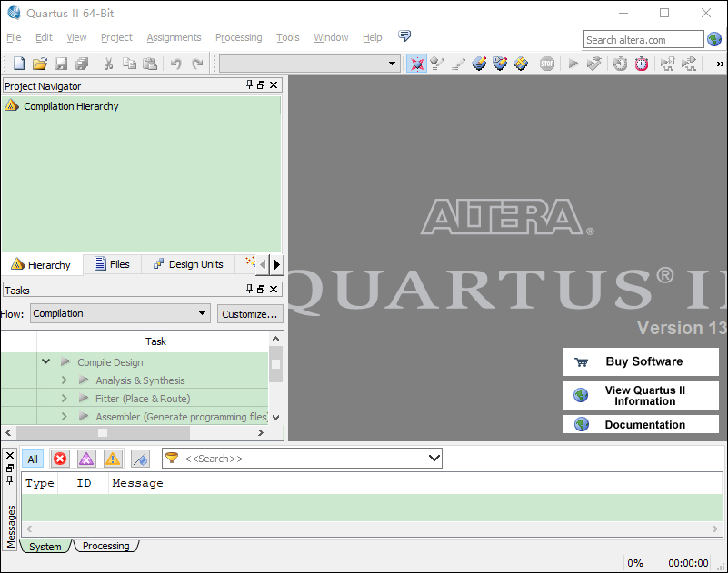Click the Tasks panel horizontal scrollbar
The height and width of the screenshot is (573, 728).
[x=103, y=433]
